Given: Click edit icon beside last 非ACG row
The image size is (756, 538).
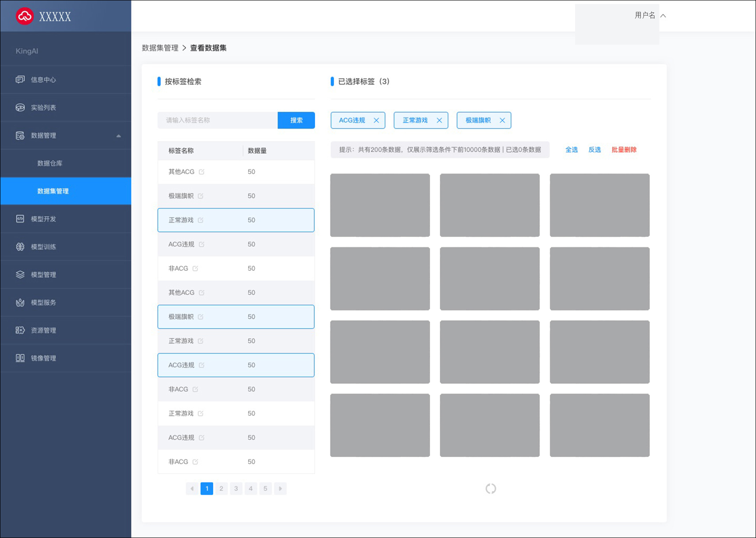Looking at the screenshot, I should (196, 462).
